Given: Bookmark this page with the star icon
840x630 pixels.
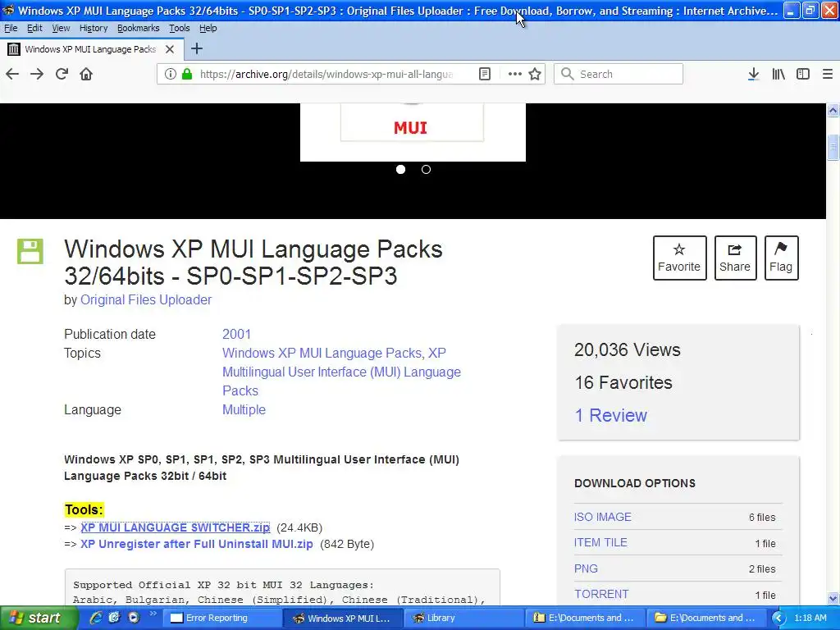Looking at the screenshot, I should [x=535, y=74].
